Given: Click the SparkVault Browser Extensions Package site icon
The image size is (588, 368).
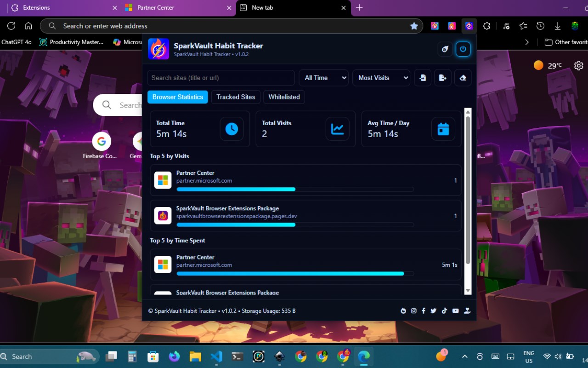Looking at the screenshot, I should [x=163, y=216].
